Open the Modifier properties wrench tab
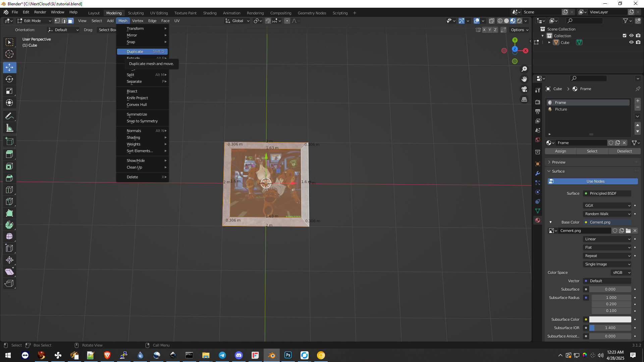This screenshot has height=362, width=644. click(538, 173)
